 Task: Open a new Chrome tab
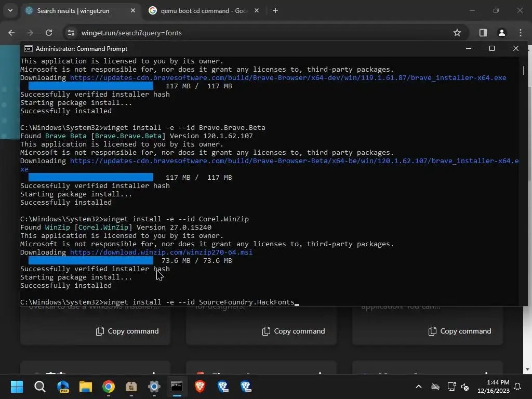tap(275, 11)
